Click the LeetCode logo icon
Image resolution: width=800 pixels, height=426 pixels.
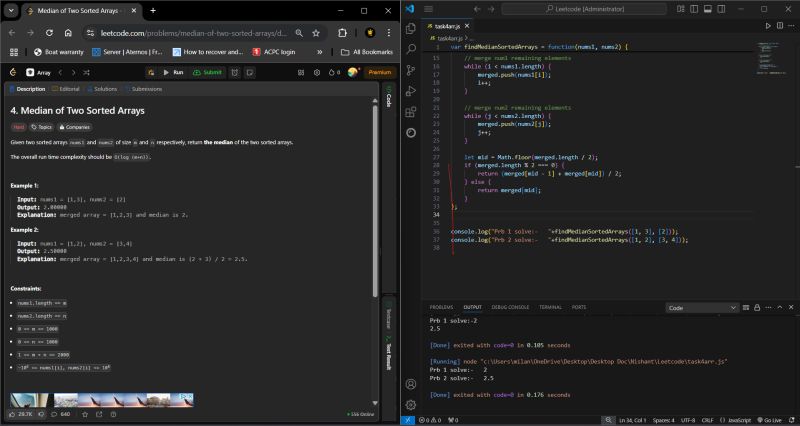(13, 72)
